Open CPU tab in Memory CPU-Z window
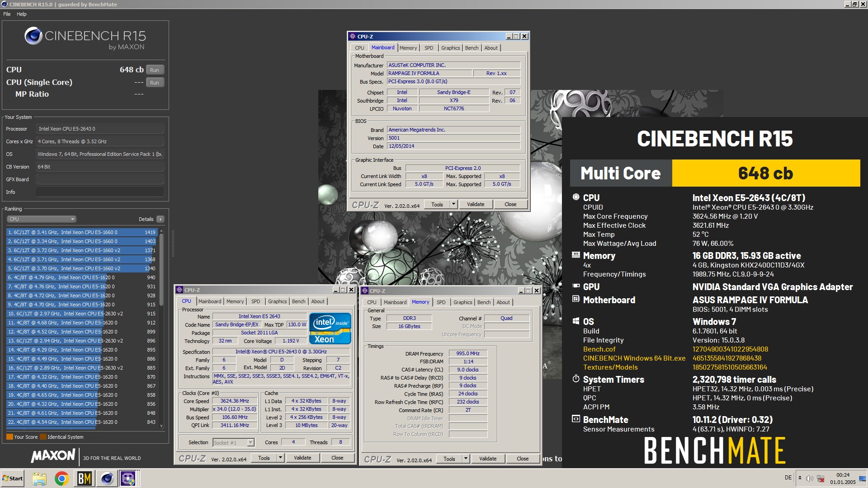 pyautogui.click(x=372, y=302)
